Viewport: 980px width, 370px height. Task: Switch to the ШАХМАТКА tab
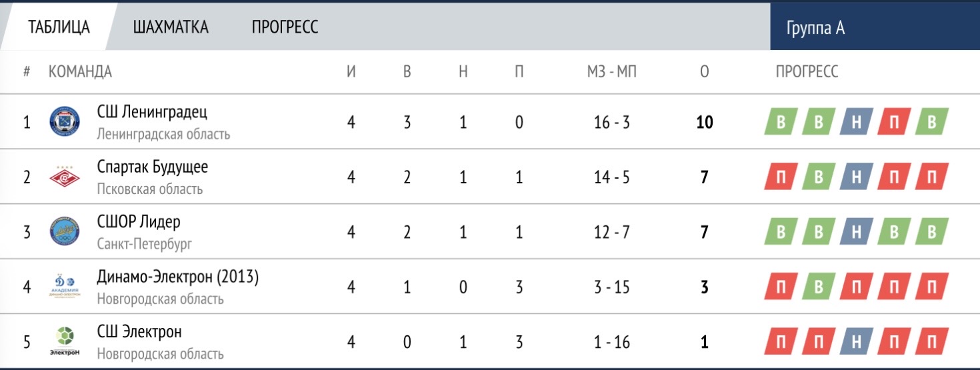(171, 27)
